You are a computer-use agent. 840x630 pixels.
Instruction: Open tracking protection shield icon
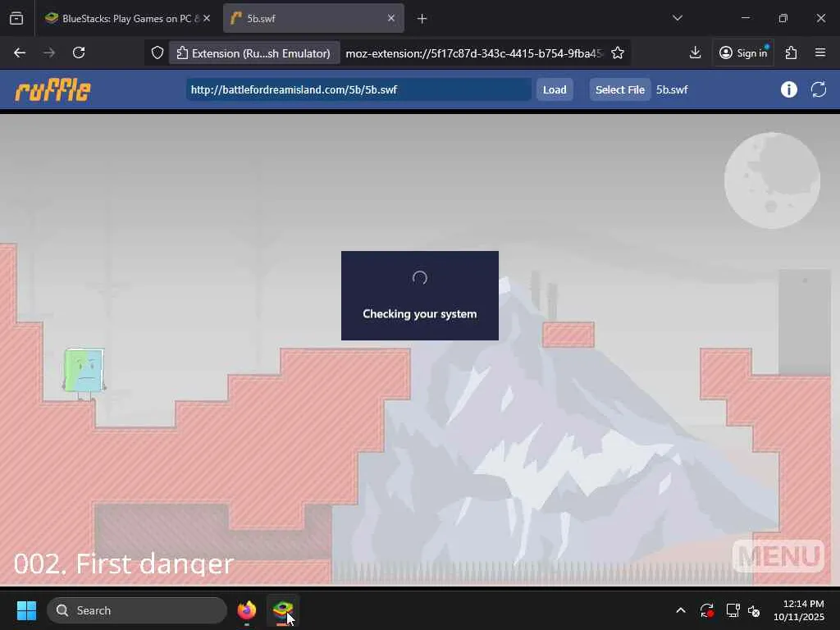[157, 53]
